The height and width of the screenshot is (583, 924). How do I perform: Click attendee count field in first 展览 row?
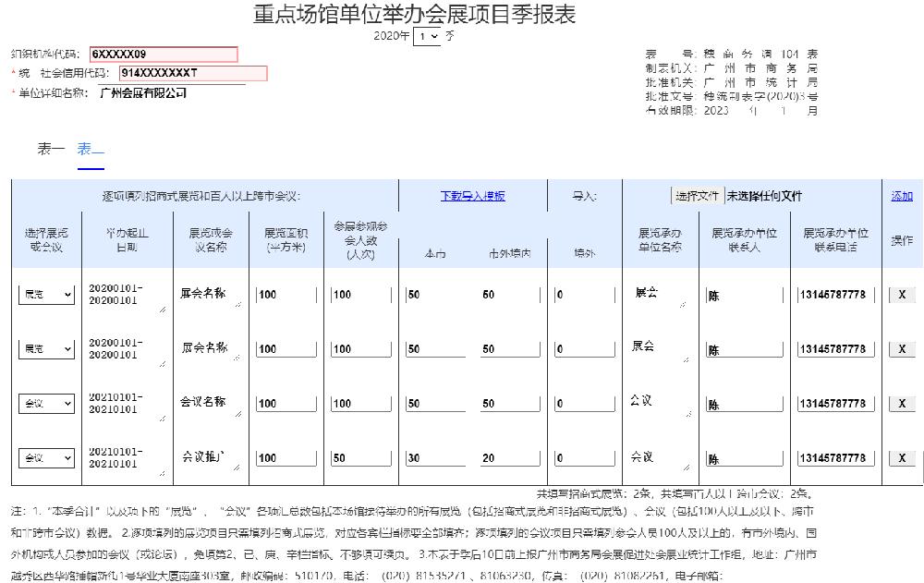coord(360,295)
